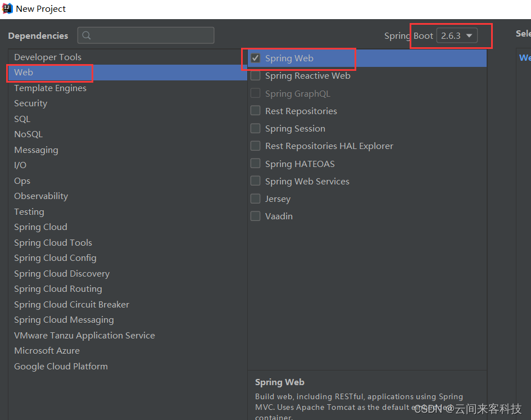The image size is (531, 420).
Task: Open the I/O category
Action: click(x=128, y=165)
